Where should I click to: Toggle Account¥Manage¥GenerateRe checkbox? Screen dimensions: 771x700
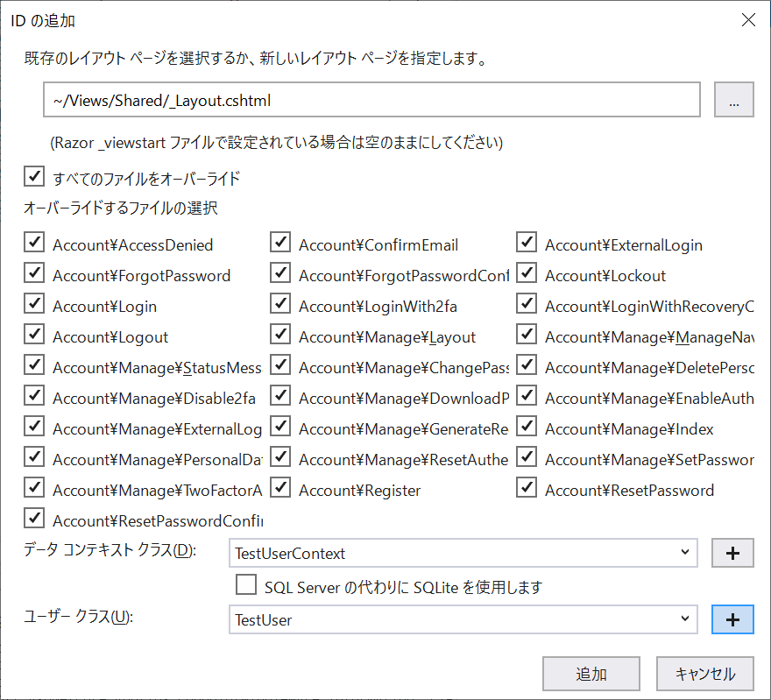pos(280,426)
